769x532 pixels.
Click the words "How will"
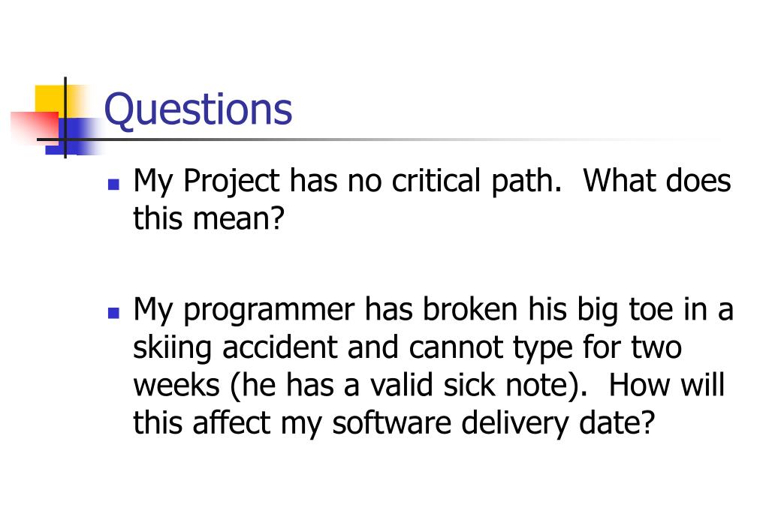tap(667, 385)
